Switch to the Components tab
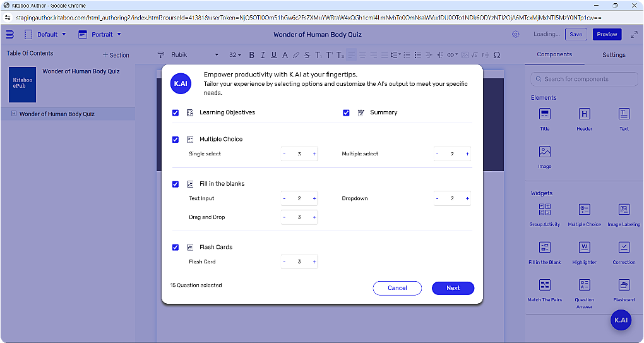The image size is (644, 343). [554, 54]
